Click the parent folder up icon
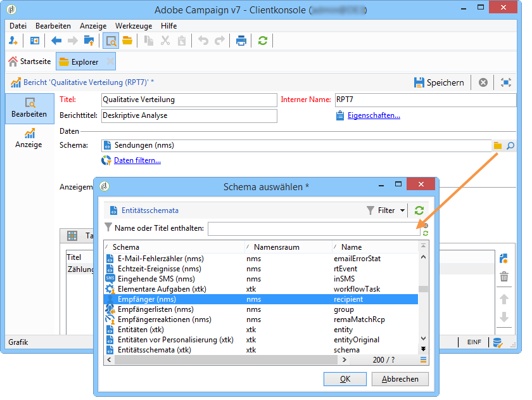 click(89, 41)
